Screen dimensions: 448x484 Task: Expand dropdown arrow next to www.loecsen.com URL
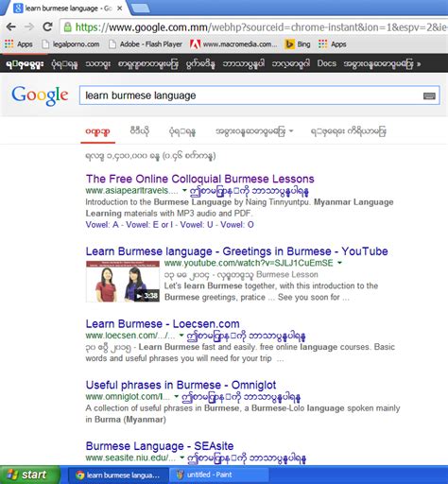pyautogui.click(x=181, y=336)
